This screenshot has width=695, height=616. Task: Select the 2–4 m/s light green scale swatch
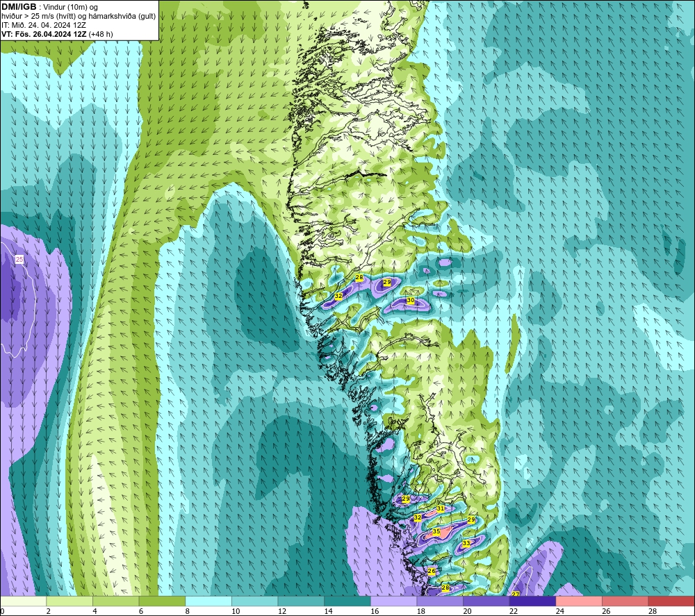(x=69, y=601)
